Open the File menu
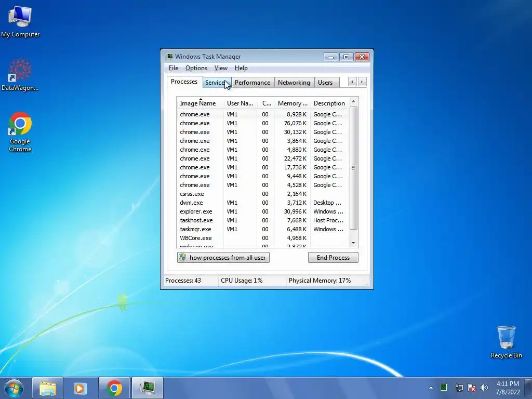Viewport: 532px width, 399px height. [x=174, y=68]
